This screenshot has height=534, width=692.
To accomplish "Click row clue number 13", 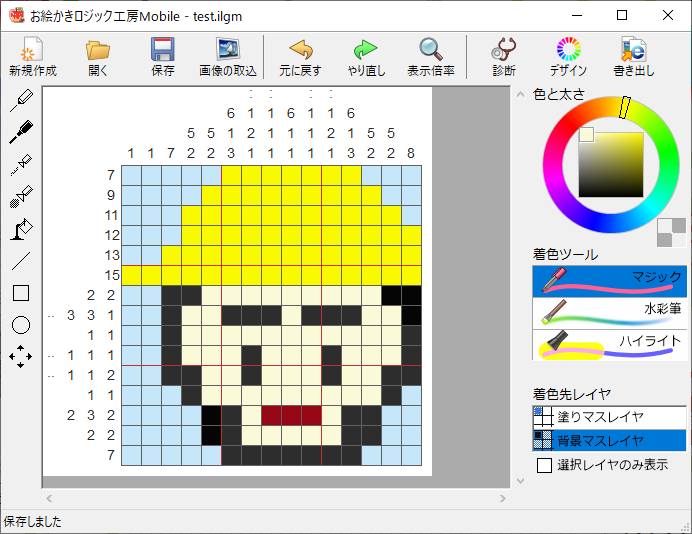I will pos(112,255).
